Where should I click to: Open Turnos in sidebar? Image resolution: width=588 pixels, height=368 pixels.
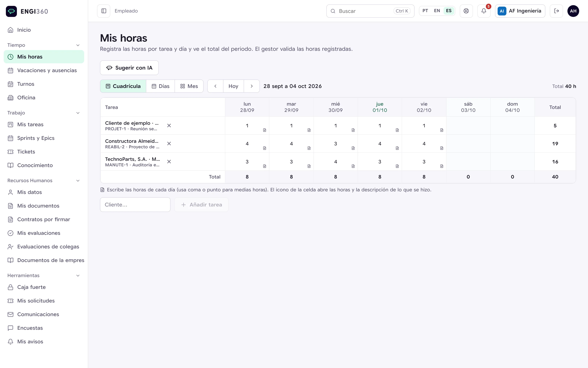click(44, 84)
